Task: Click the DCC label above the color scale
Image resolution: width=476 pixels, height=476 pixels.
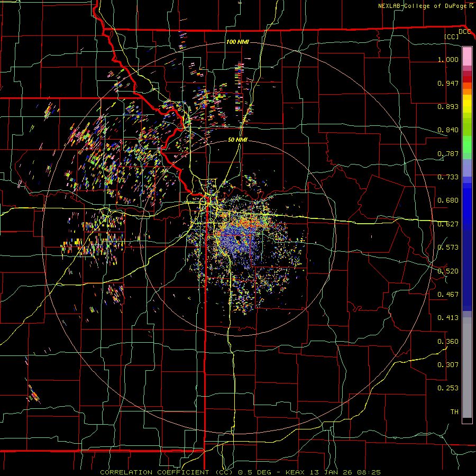Action: (x=464, y=32)
